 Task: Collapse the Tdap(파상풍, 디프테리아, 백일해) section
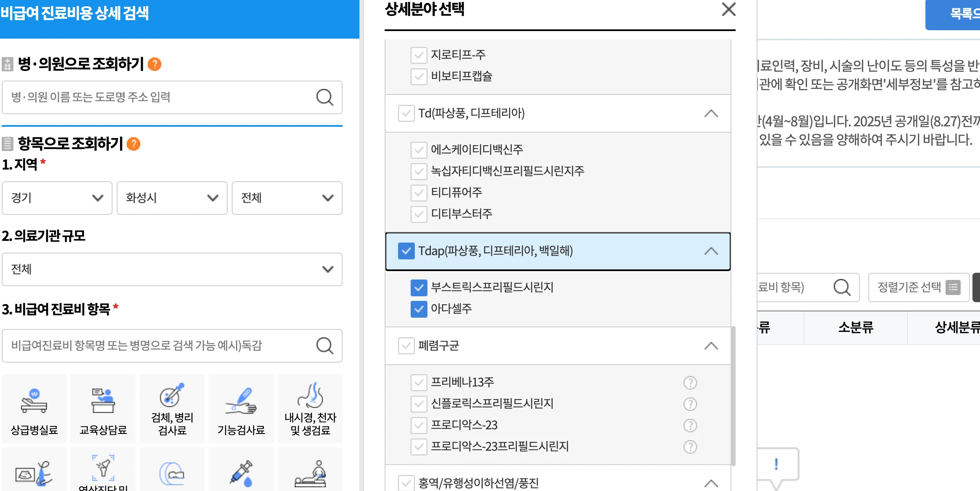coord(711,251)
